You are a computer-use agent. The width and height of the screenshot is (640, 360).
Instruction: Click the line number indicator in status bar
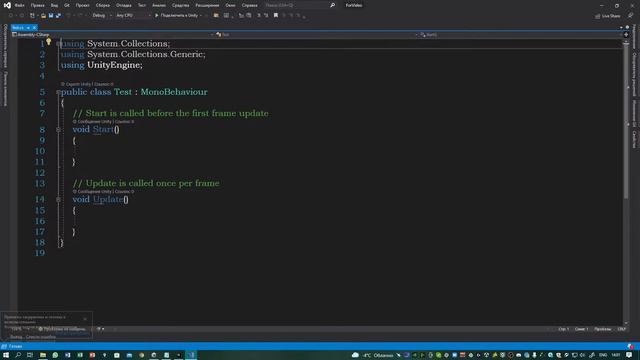coord(564,329)
